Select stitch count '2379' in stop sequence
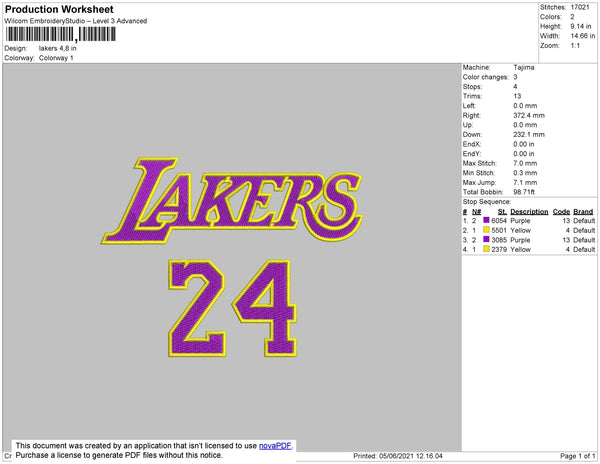This screenshot has height=464, width=600. (499, 249)
